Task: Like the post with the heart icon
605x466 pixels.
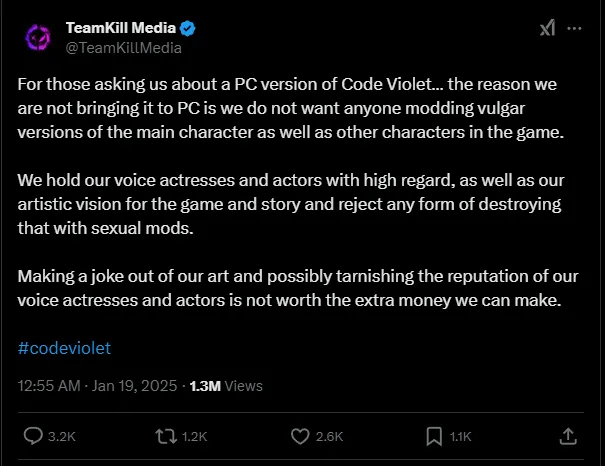Action: click(x=299, y=436)
